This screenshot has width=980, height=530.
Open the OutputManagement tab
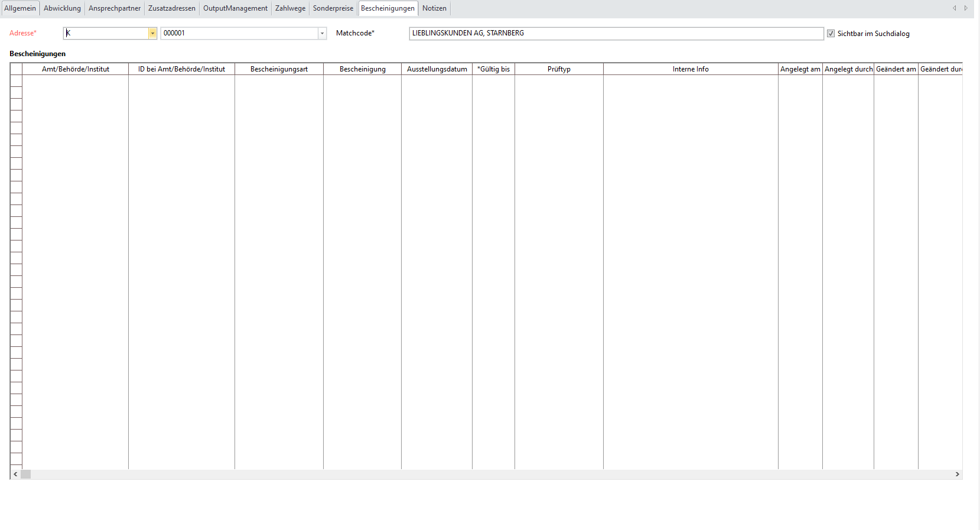(235, 8)
